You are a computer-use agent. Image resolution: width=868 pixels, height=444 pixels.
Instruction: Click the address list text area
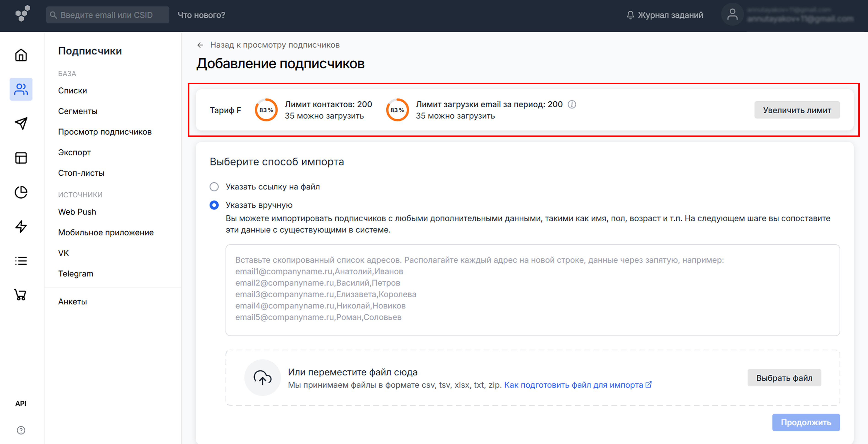[x=532, y=290]
